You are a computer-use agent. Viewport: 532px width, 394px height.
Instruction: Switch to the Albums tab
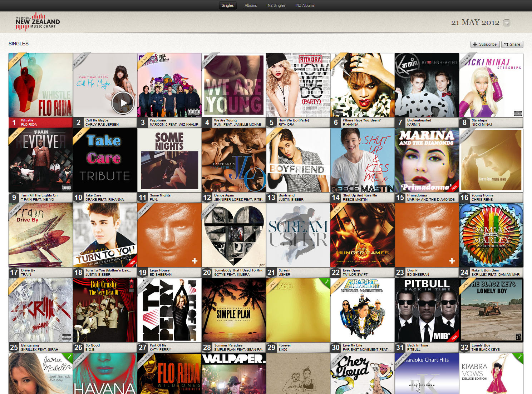coord(251,5)
